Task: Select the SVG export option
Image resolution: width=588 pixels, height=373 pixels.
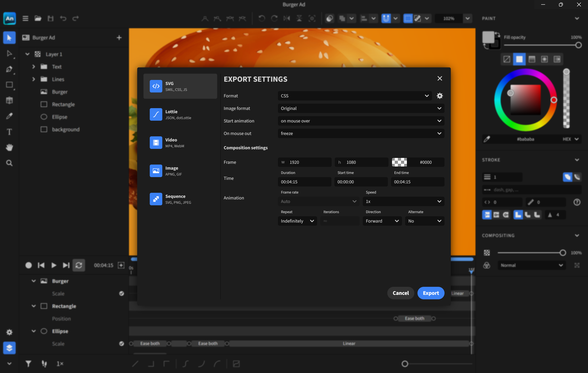Action: click(180, 86)
